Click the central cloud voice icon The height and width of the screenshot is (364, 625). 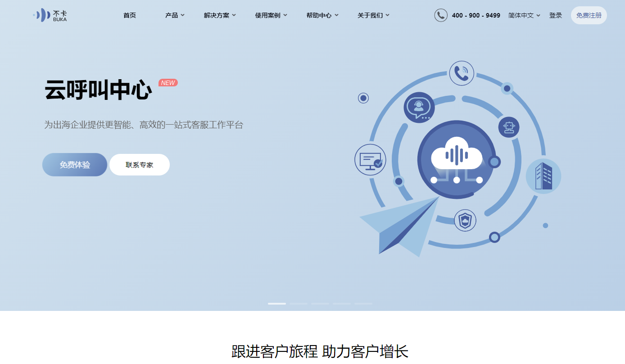tap(457, 159)
